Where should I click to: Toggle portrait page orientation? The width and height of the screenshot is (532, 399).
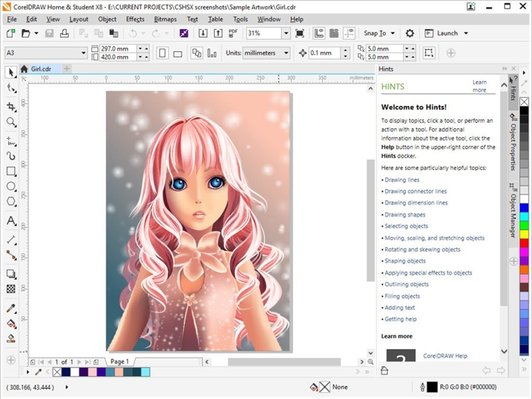pos(162,52)
